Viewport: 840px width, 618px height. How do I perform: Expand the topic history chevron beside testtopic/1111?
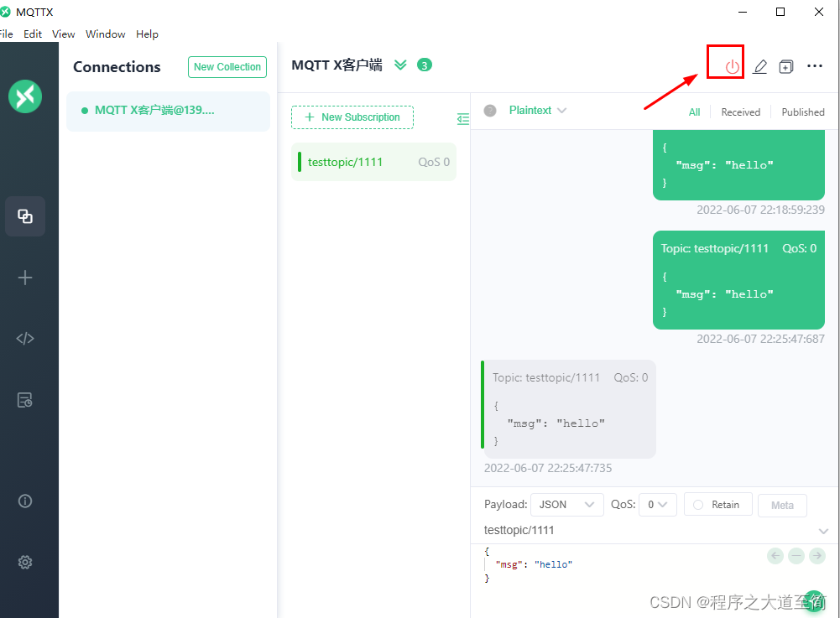pos(823,532)
